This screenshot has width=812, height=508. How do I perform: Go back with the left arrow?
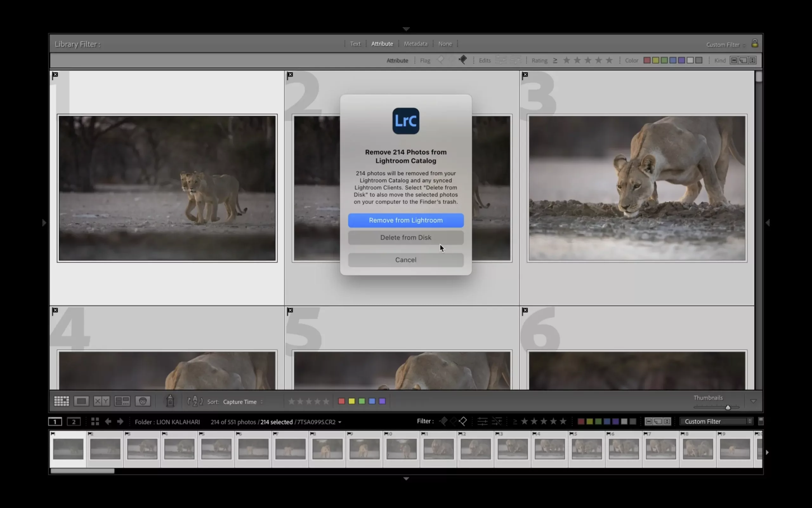(108, 421)
